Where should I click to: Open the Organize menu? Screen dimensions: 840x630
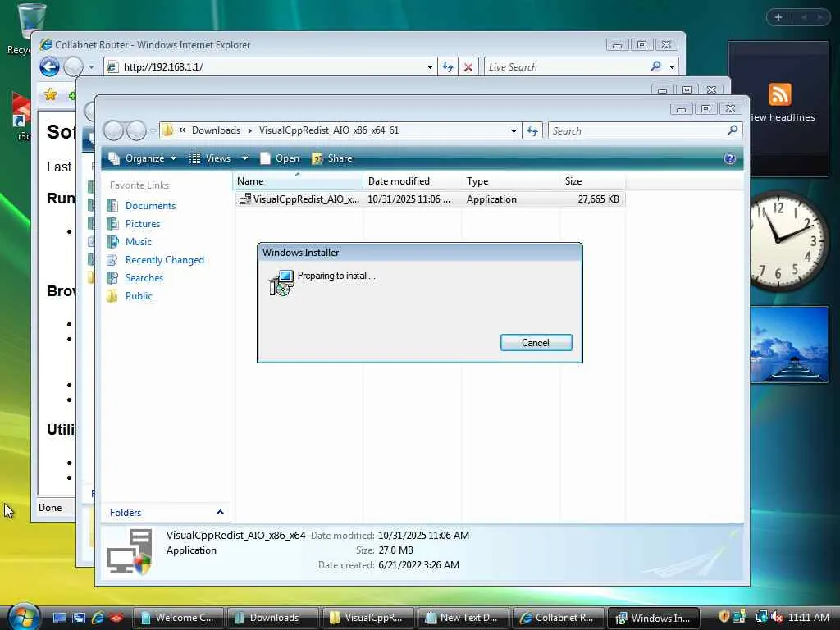143,158
